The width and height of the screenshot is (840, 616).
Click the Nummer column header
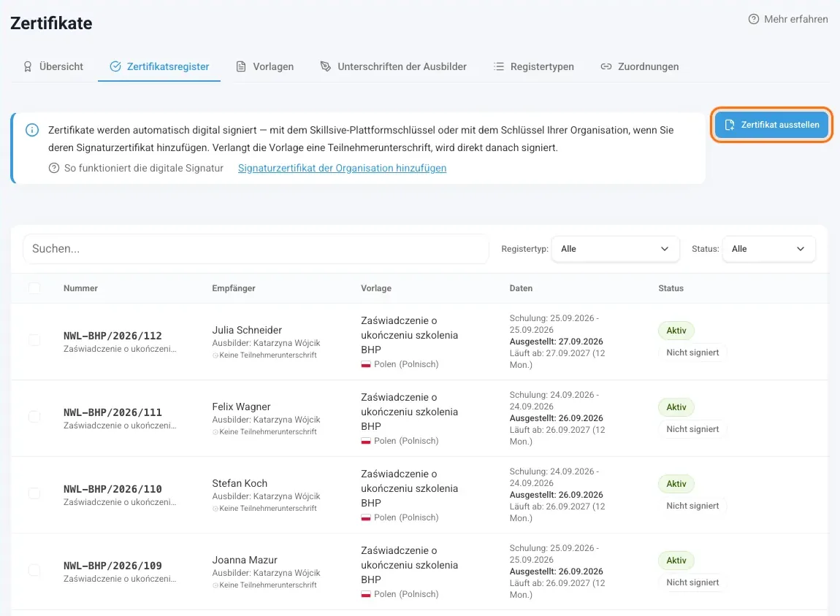pos(80,288)
